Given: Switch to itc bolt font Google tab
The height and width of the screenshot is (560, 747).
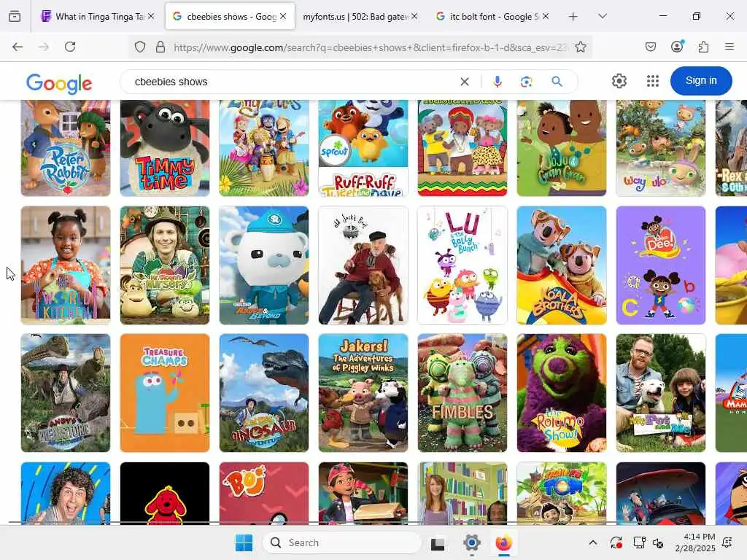Looking at the screenshot, I should (x=492, y=17).
